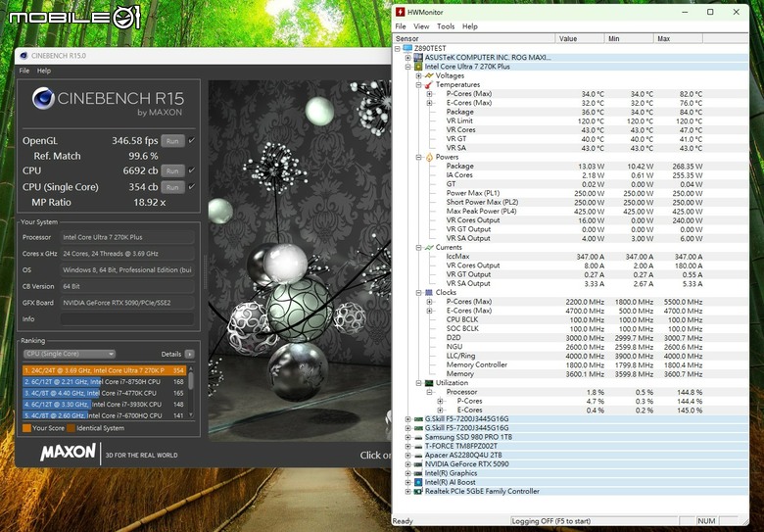Click the Intel(R) AI Boost icon
This screenshot has height=532, width=764.
click(x=418, y=482)
